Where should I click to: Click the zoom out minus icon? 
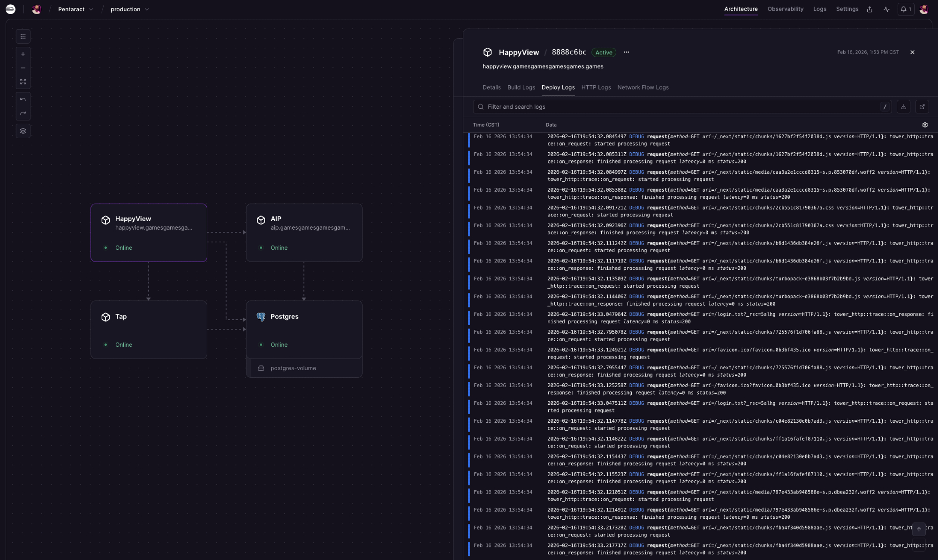(23, 68)
